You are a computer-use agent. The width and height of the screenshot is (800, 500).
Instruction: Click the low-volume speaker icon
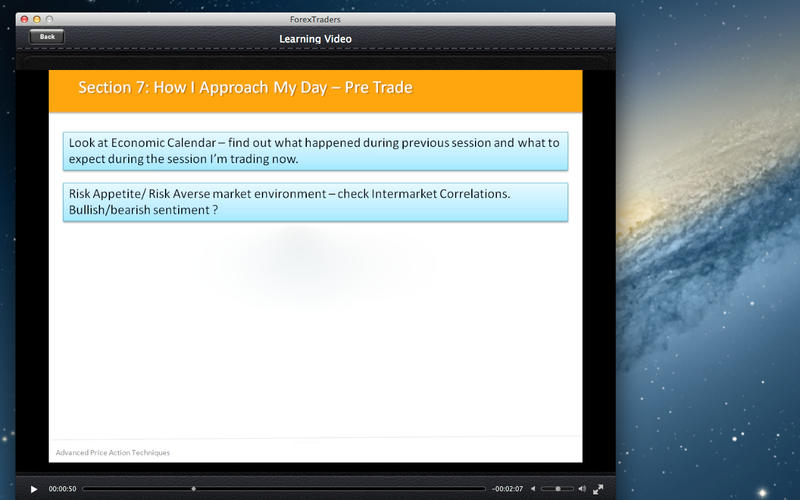click(x=532, y=489)
